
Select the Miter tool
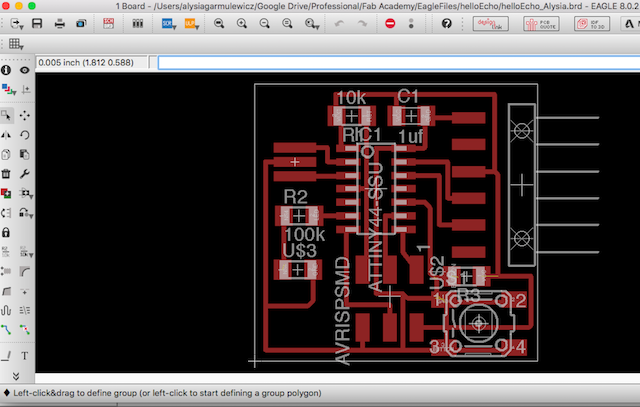[x=24, y=271]
